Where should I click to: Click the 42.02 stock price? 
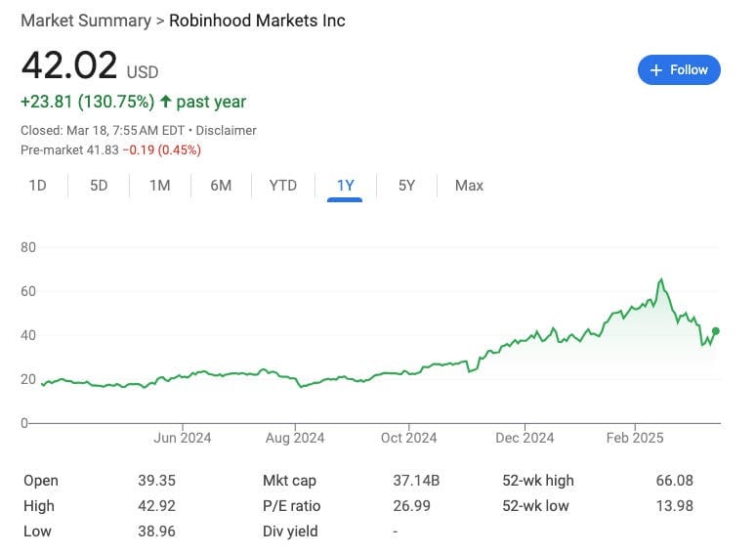(x=66, y=66)
